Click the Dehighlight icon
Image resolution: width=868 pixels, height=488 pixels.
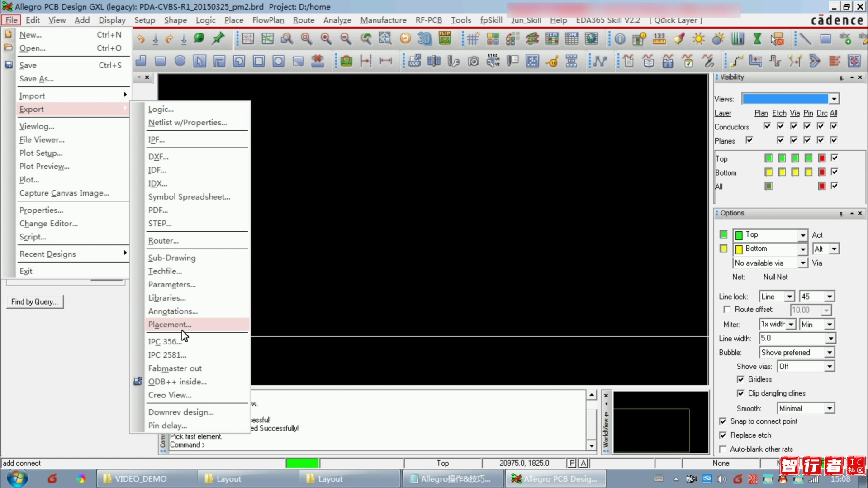(x=718, y=39)
